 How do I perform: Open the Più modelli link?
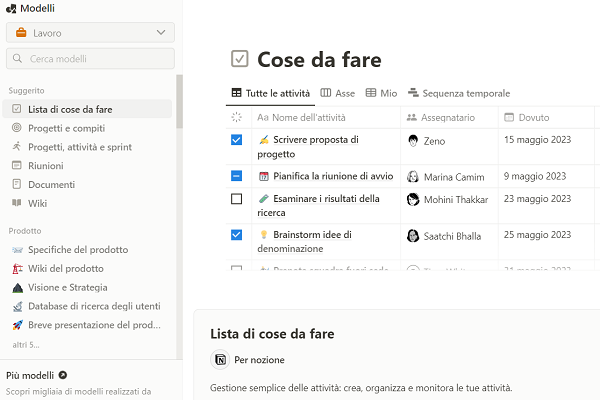(36, 375)
